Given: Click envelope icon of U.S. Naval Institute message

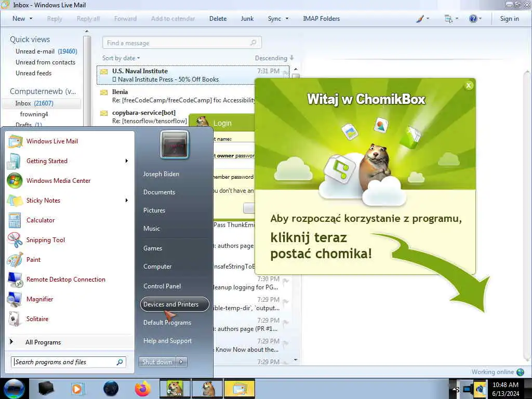Looking at the screenshot, I should [104, 72].
